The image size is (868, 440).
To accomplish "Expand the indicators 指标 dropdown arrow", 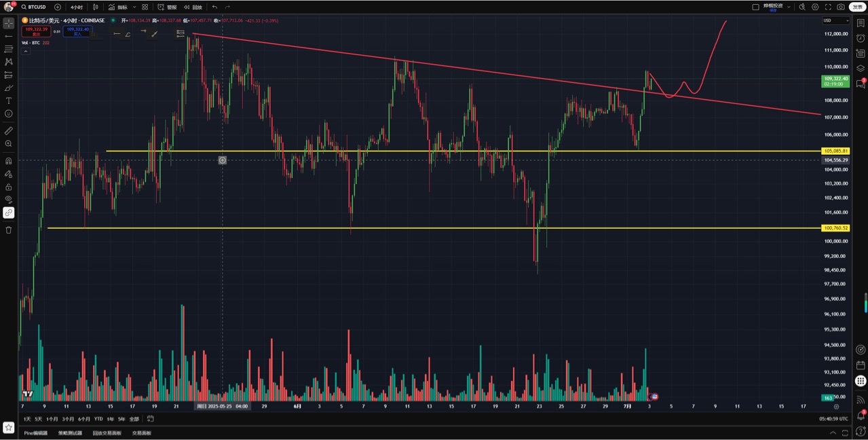I will click(134, 7).
